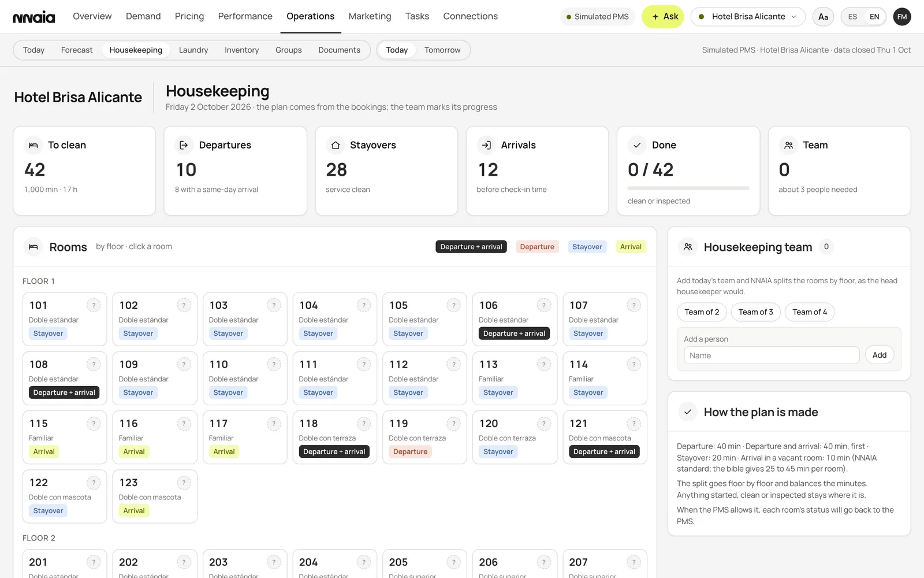Click the Rooms panel bed icon

33,247
